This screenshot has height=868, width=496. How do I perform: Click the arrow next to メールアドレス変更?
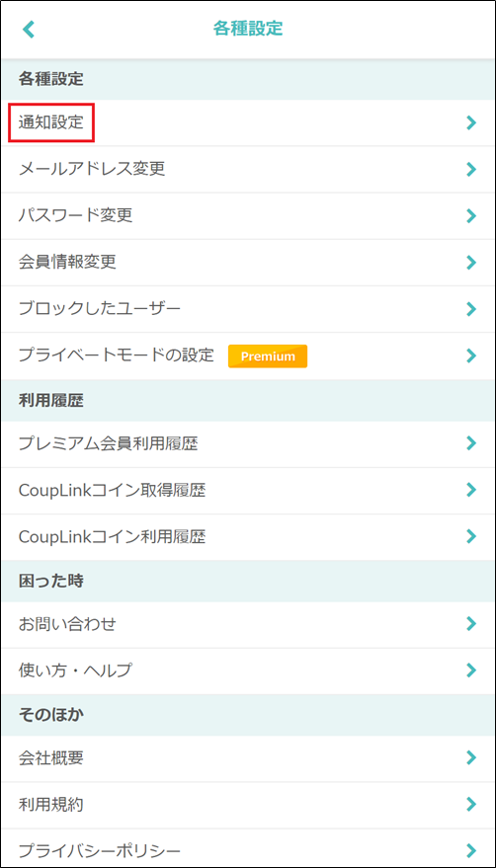tap(471, 169)
